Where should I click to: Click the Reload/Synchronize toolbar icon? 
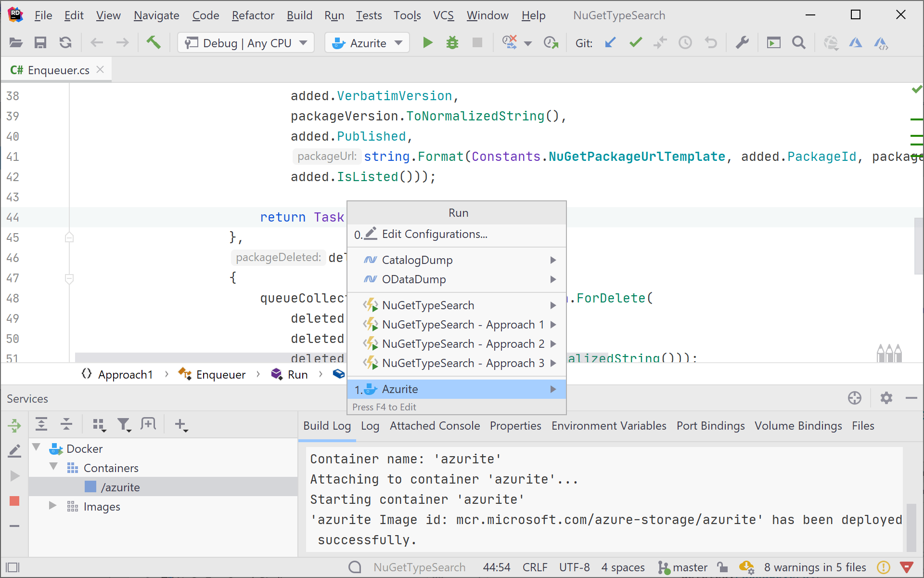65,43
